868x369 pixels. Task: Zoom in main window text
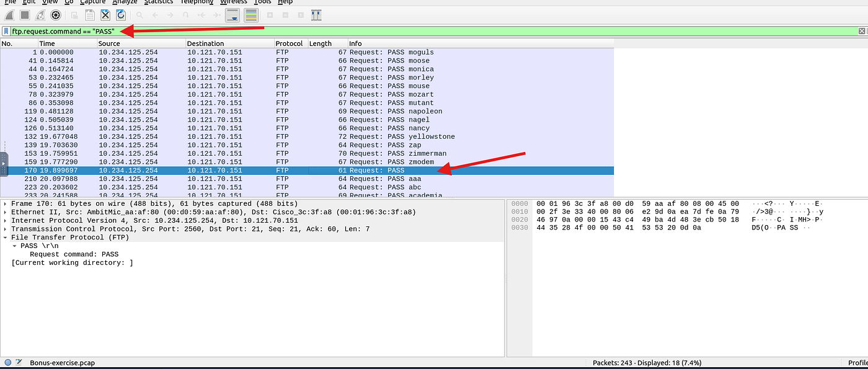click(x=270, y=14)
